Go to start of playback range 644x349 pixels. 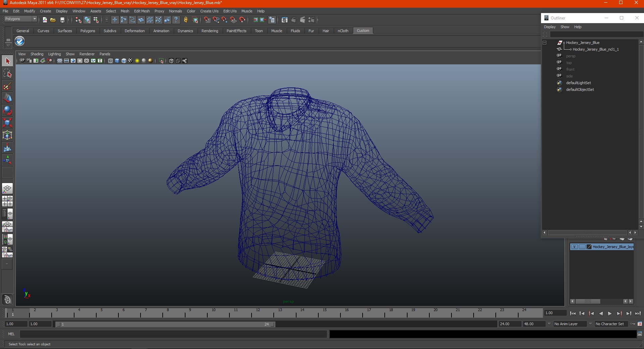click(573, 313)
